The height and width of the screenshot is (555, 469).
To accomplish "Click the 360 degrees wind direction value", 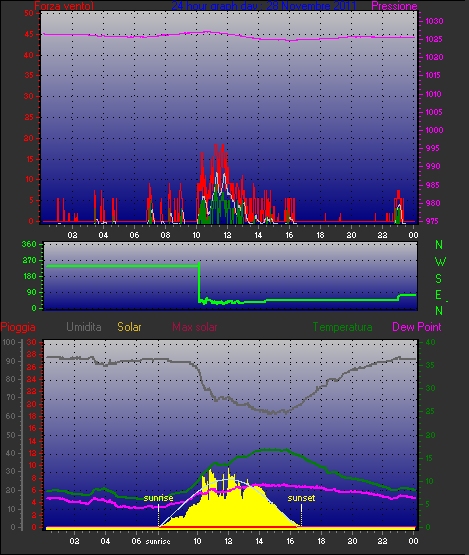I will (29, 244).
